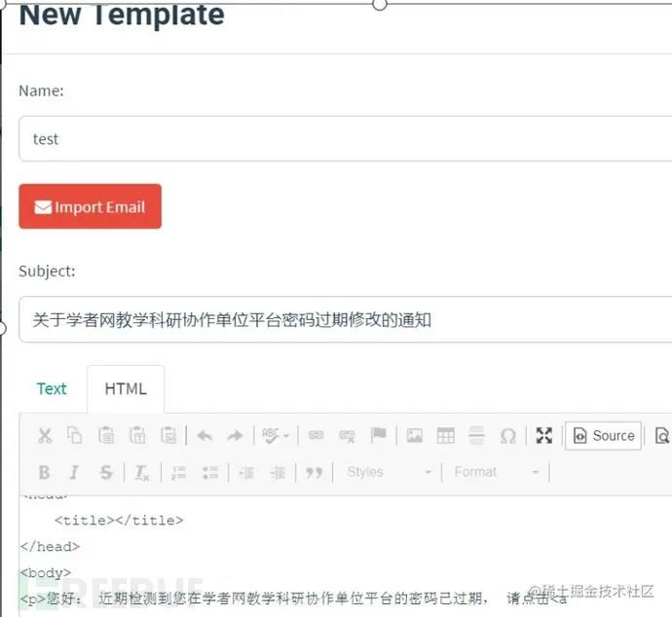Click the <title></title> line in source
Screen dimensions: 672x617
point(119,521)
